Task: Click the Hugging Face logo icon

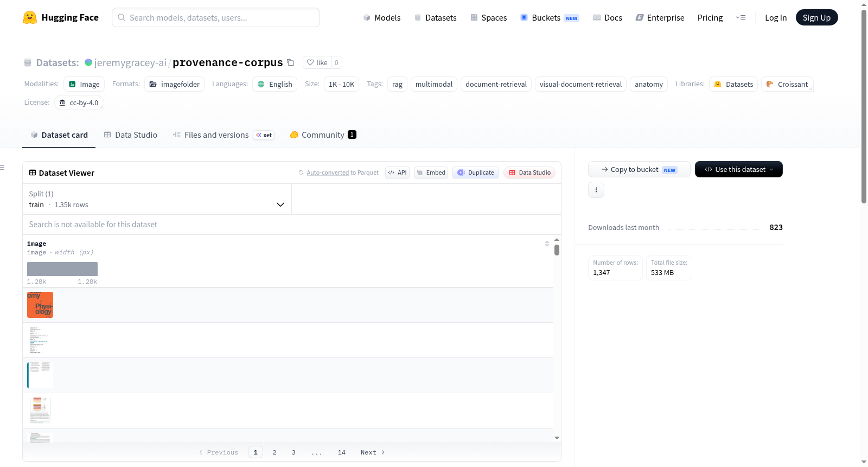Action: (x=30, y=17)
